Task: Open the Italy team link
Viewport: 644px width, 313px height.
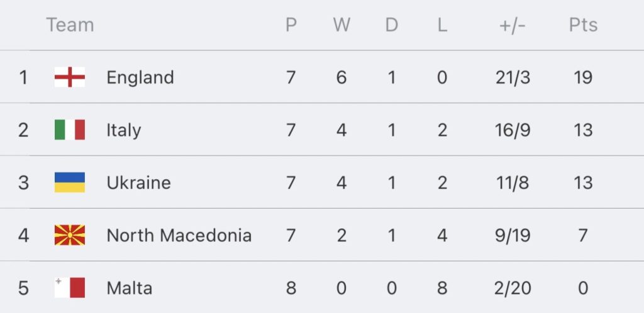Action: 124,131
